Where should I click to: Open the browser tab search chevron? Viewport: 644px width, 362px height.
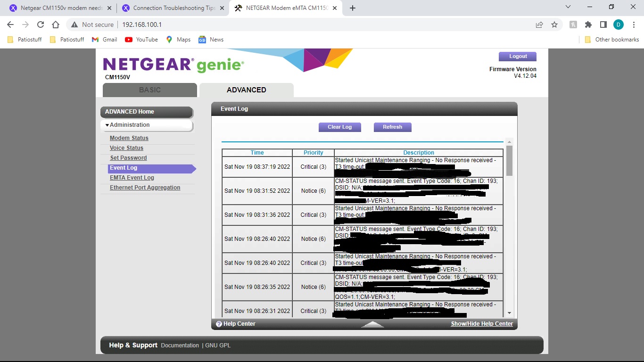568,8
